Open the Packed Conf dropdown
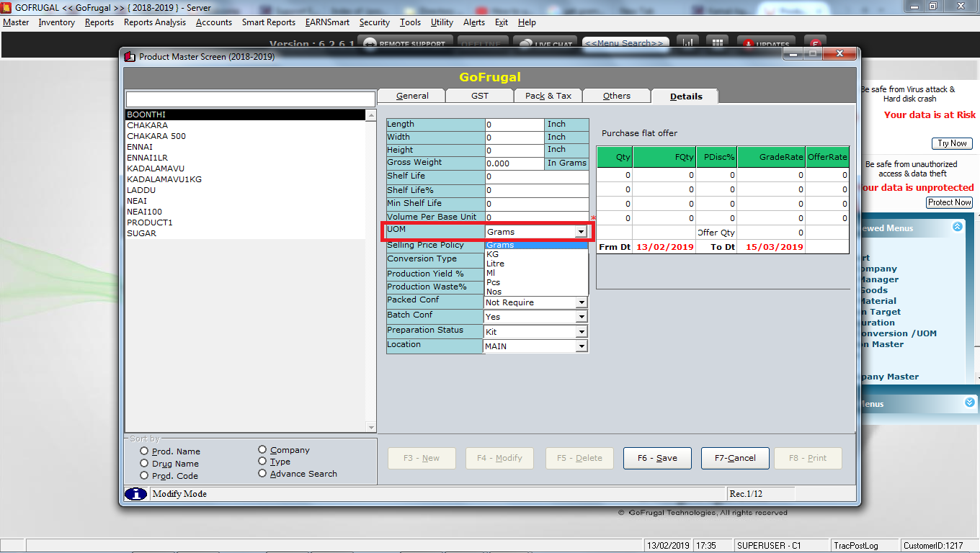 pos(581,302)
